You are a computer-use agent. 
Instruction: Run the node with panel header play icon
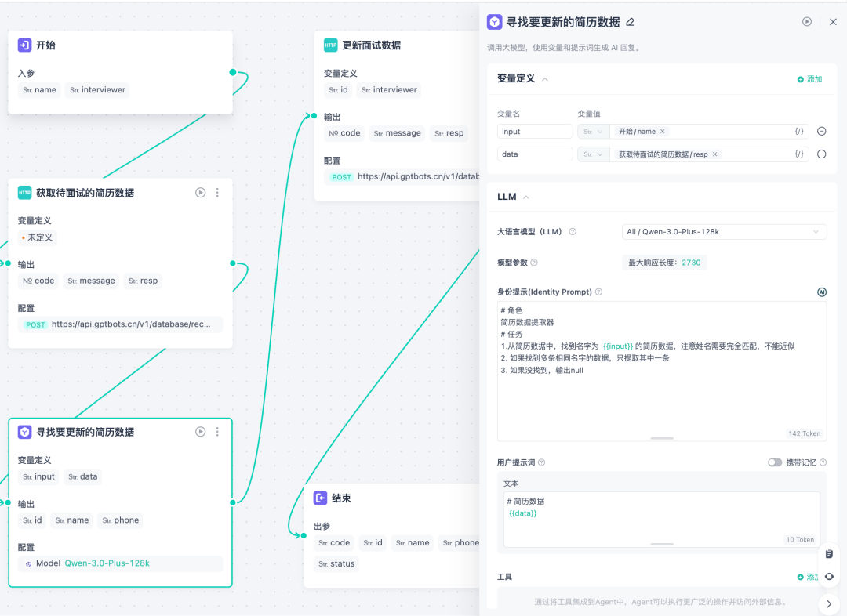pyautogui.click(x=806, y=22)
